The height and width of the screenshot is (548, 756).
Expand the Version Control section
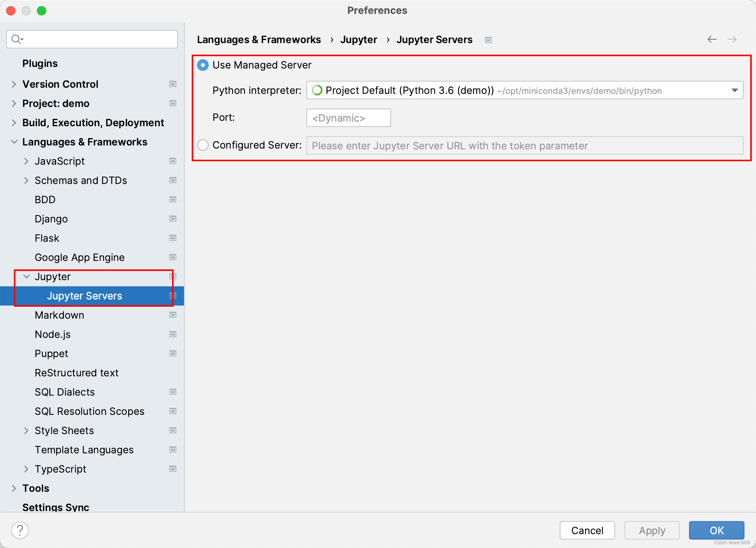(14, 84)
